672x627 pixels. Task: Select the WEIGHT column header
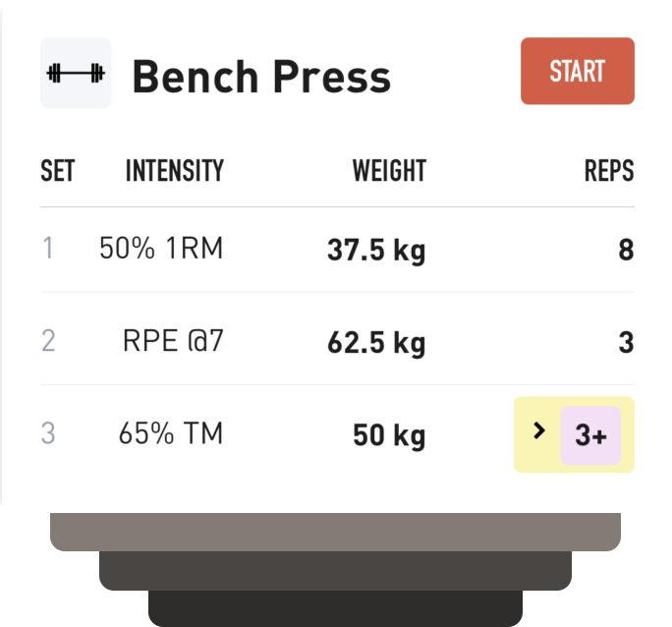point(389,172)
